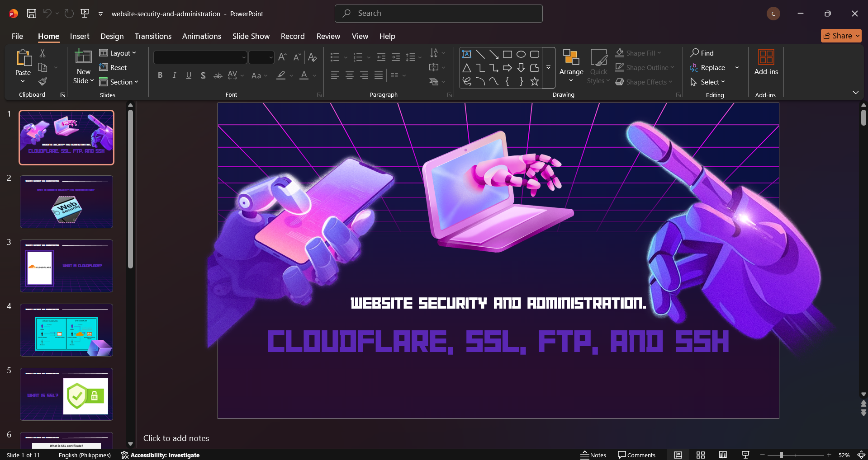This screenshot has width=868, height=460.
Task: Switch to Normal view icon in status bar
Action: click(678, 455)
